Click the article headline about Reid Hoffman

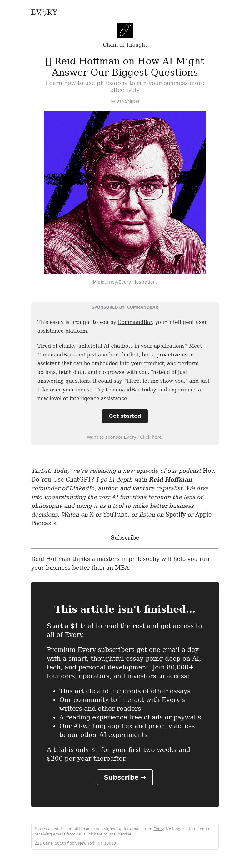click(x=125, y=67)
